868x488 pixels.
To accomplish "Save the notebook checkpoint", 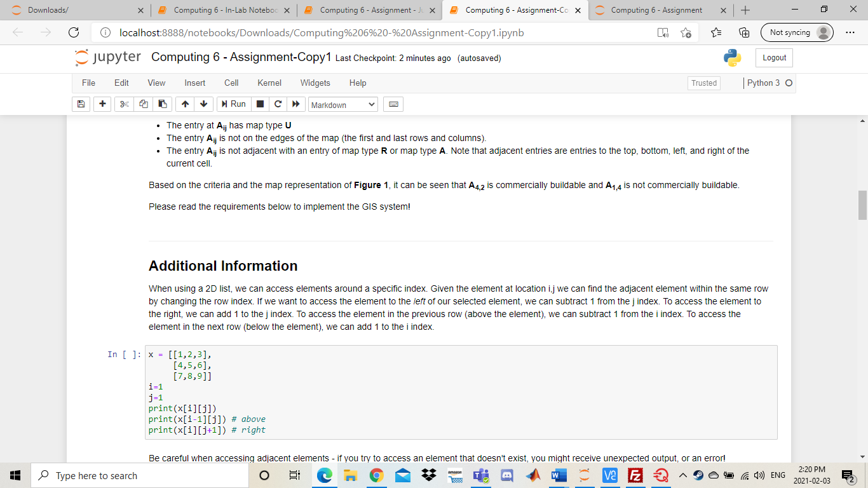I will pos(81,104).
